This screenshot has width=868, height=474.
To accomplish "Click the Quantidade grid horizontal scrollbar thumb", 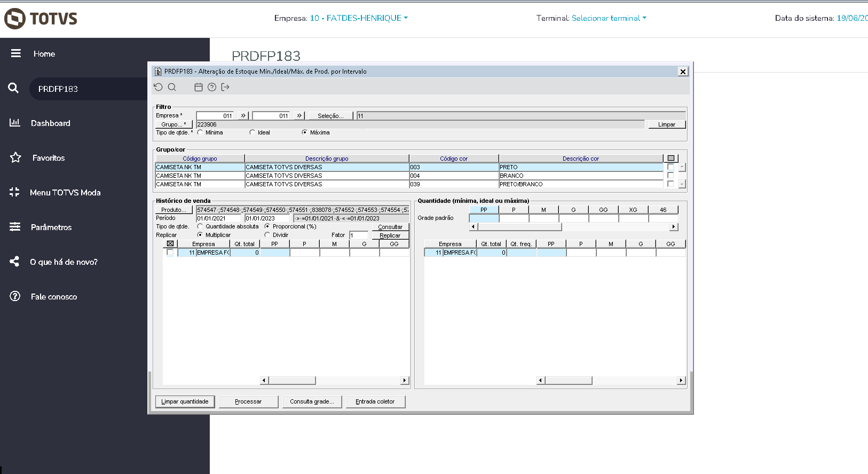I will tap(569, 380).
